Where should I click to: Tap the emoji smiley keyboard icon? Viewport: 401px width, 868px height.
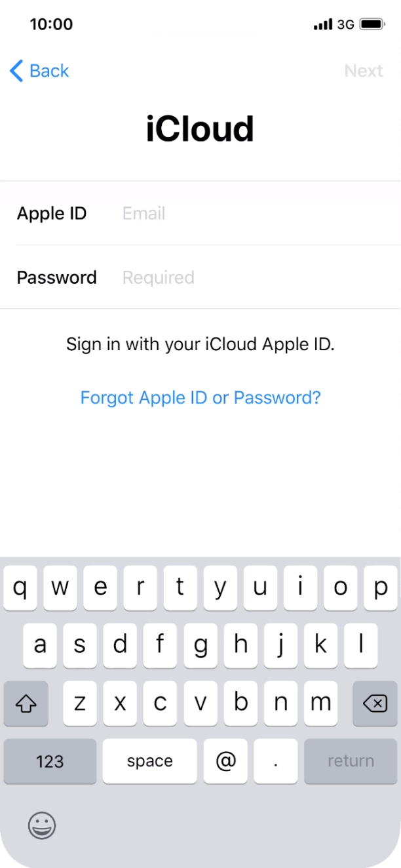[42, 825]
